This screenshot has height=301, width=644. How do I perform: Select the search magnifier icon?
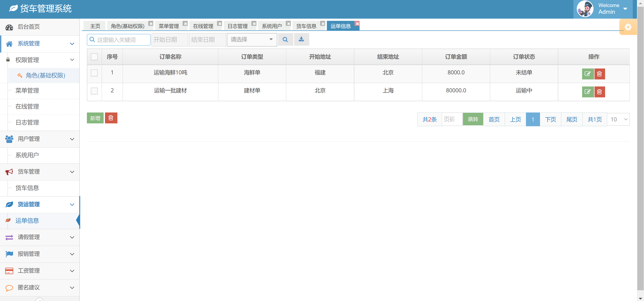click(x=285, y=39)
